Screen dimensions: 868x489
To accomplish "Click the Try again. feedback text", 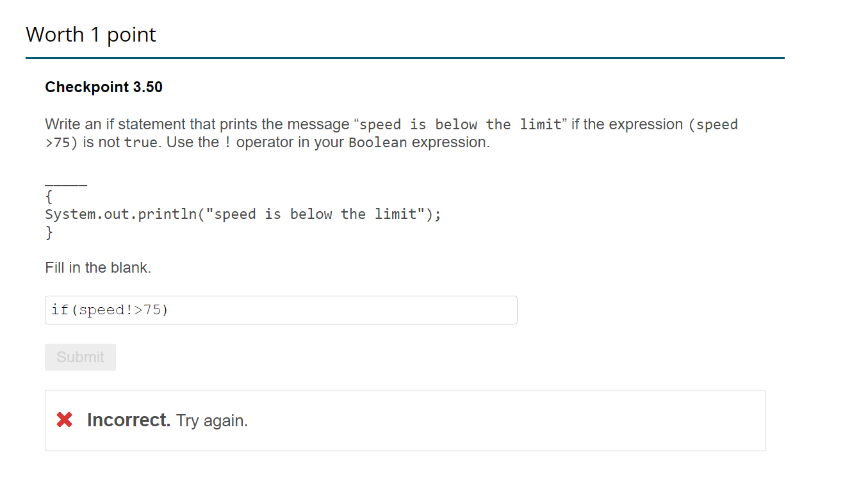I will 211,421.
